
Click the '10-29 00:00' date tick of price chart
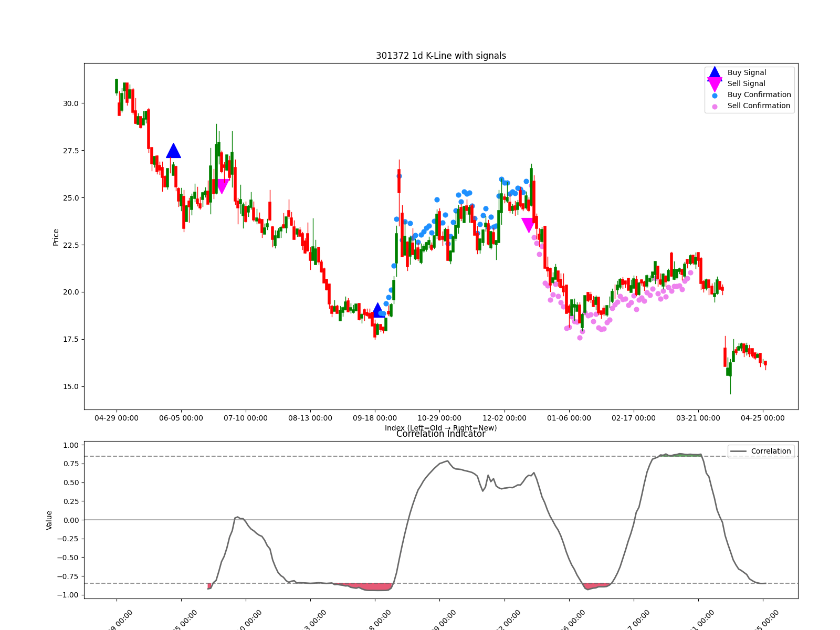coord(439,418)
